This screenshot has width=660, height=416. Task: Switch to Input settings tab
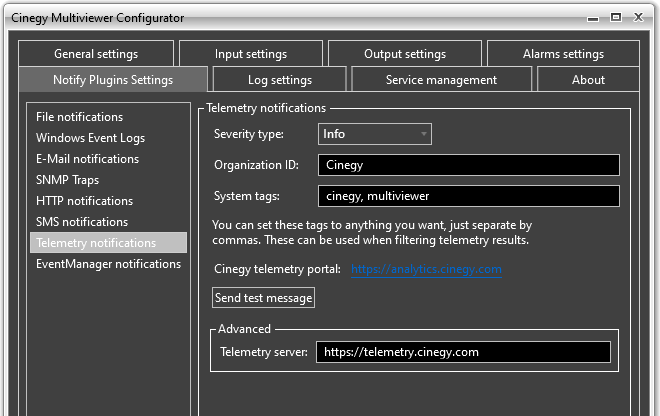tap(251, 53)
